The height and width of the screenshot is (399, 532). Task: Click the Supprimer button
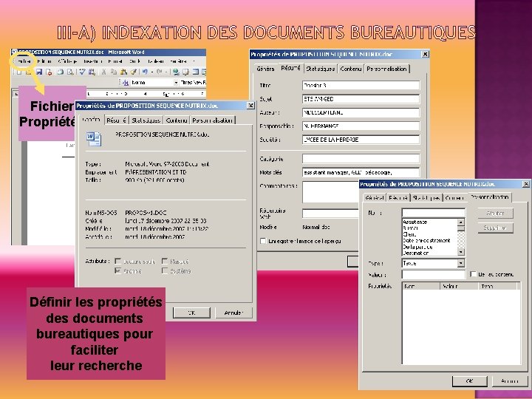(495, 228)
